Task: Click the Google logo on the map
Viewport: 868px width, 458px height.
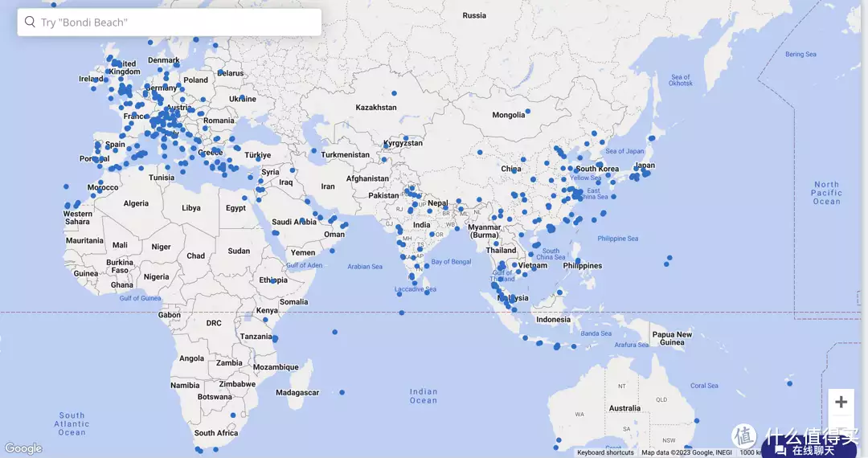Action: pos(23,448)
